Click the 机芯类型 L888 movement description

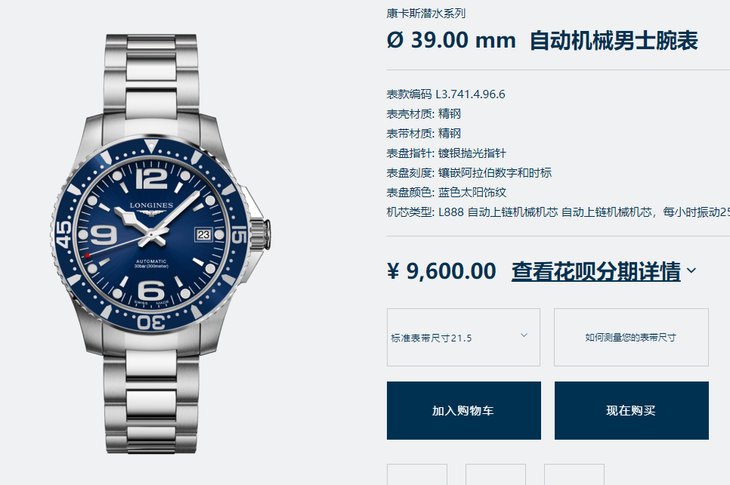pyautogui.click(x=558, y=212)
